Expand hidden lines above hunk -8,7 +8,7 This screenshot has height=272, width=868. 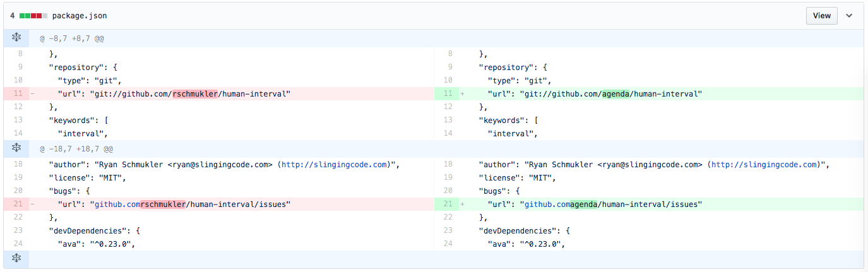[x=16, y=38]
